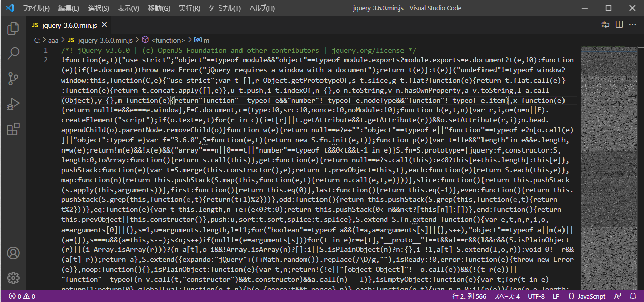Click the C: breadcrumb segment
The image size is (644, 302).
(37, 40)
